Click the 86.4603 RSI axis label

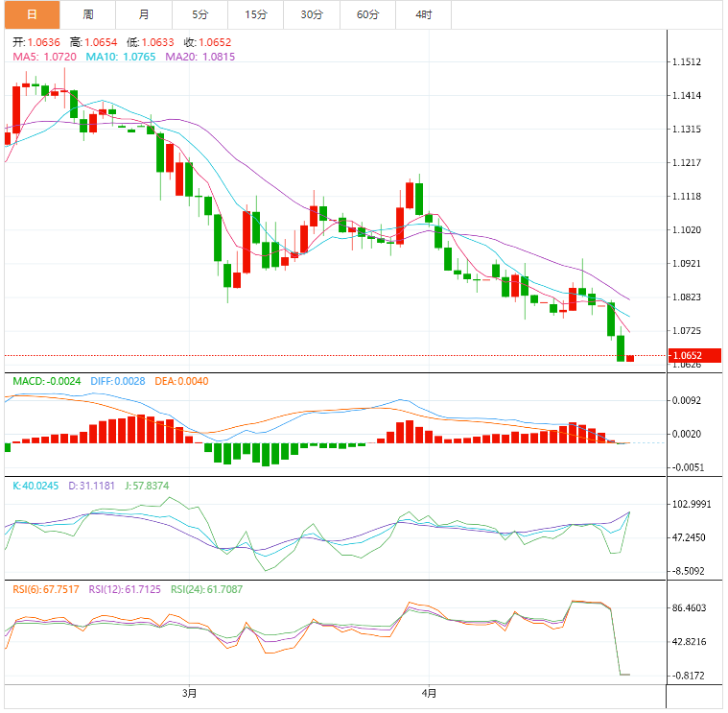coord(689,608)
